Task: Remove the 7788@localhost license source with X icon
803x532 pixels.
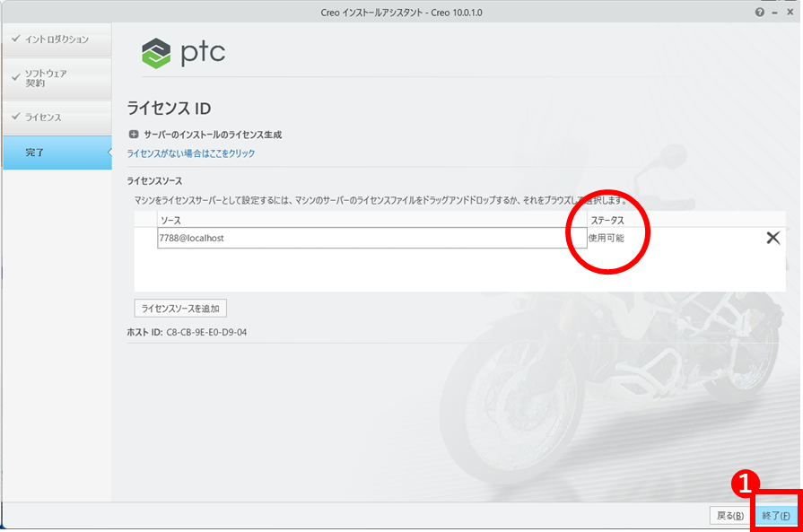Action: coord(772,238)
